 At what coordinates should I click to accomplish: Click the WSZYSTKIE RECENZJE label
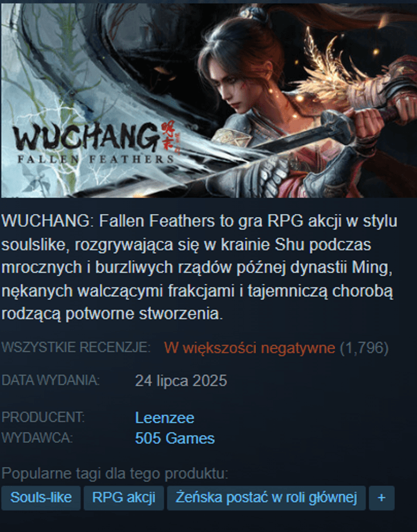click(76, 348)
